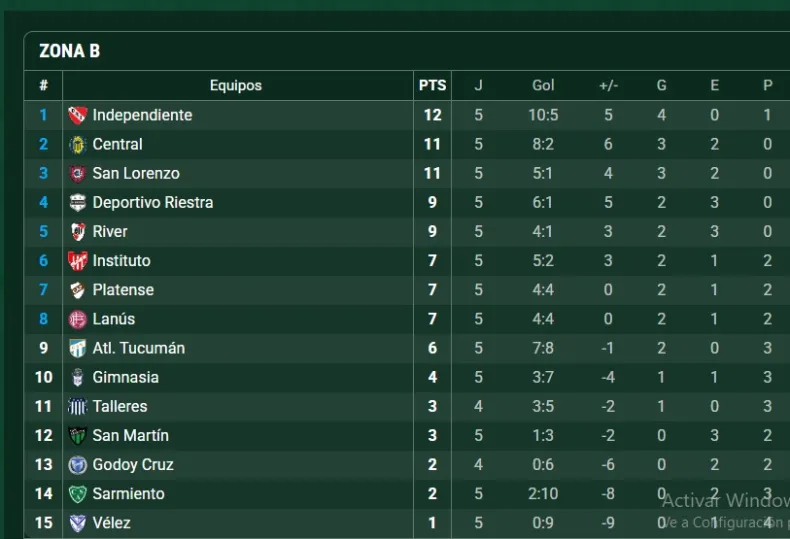
Task: Click the Central team crest icon
Action: point(77,144)
